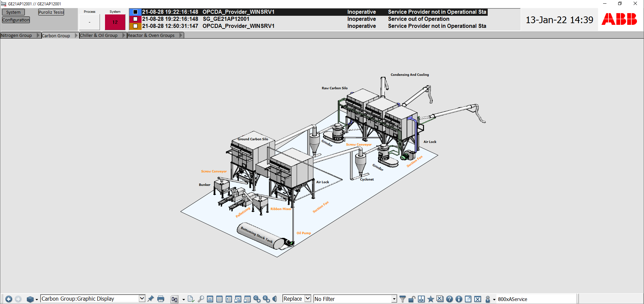The height and width of the screenshot is (304, 644).
Task: Check the third alarm row checkbox
Action: [x=136, y=26]
